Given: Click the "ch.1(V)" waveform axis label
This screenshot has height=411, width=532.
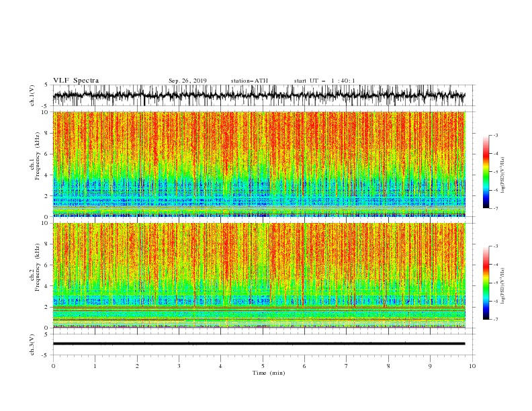Looking at the screenshot, I should pyautogui.click(x=32, y=95).
